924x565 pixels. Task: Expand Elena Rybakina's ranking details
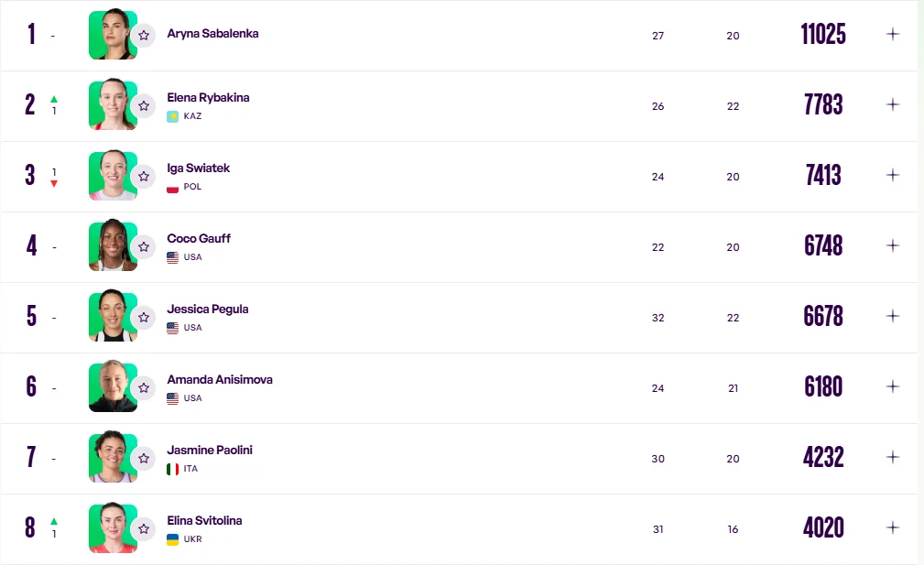click(x=893, y=104)
